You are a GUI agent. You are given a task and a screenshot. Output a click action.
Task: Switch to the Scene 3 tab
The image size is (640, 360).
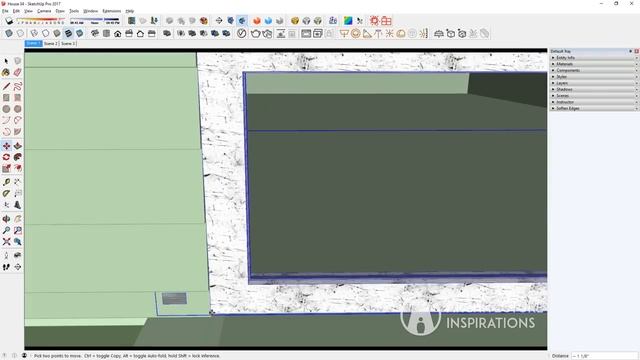coord(68,43)
